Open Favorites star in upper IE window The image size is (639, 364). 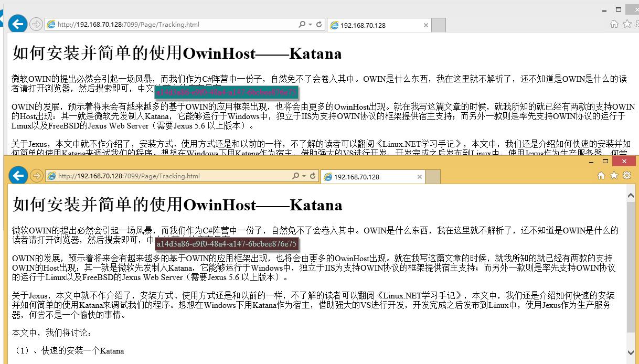click(626, 24)
